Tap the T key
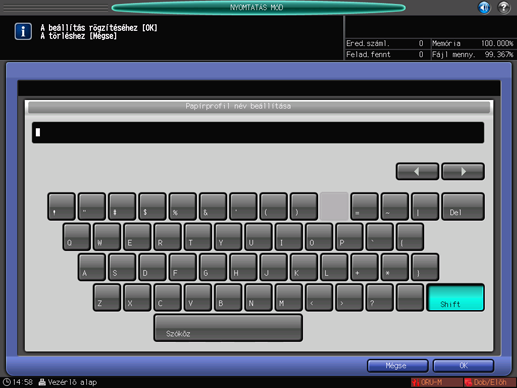Screen dimensions: 517x388 [x=198, y=237]
